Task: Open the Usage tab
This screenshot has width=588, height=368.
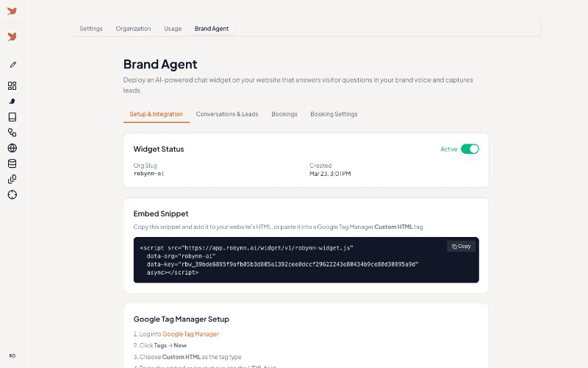Action: click(x=173, y=29)
